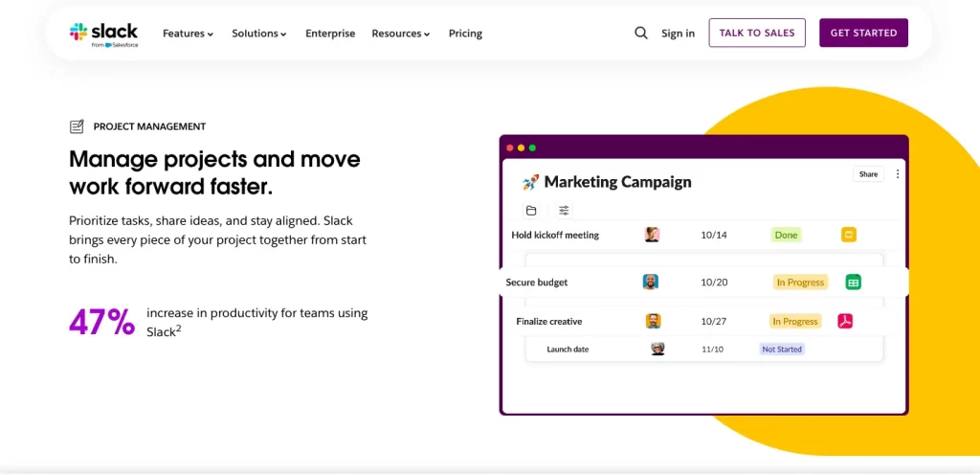Click the red window dot in mockup
Screen dimensions: 980x475
tap(510, 148)
